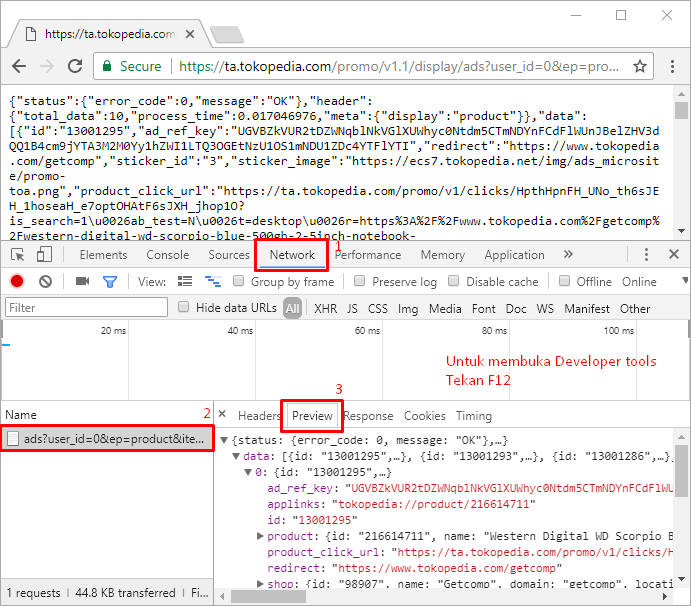
Task: Toggle the network filter funnel icon
Action: click(x=110, y=282)
